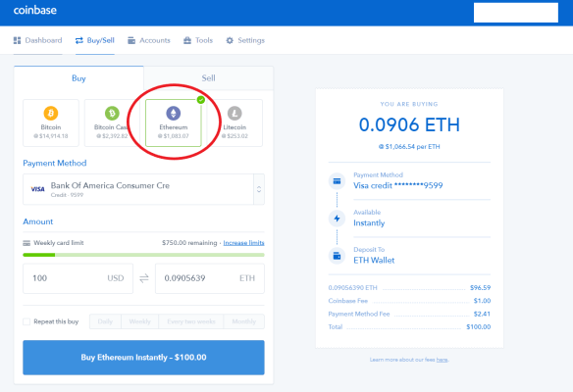Choose Monthly repeat frequency
Viewport: 573px width, 392px height.
point(244,321)
